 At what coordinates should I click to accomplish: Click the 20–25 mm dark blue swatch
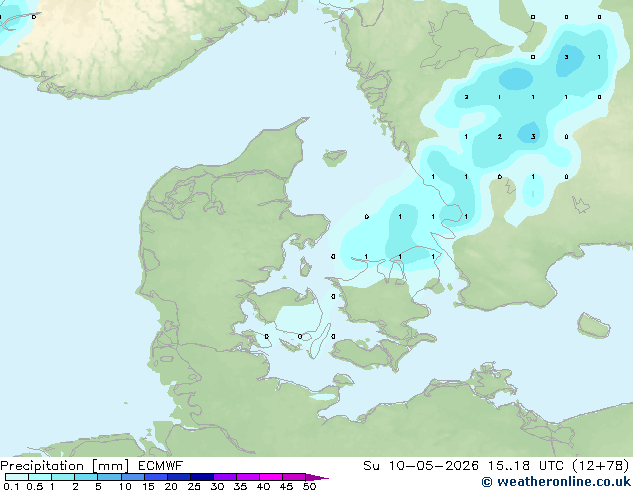pyautogui.click(x=179, y=477)
